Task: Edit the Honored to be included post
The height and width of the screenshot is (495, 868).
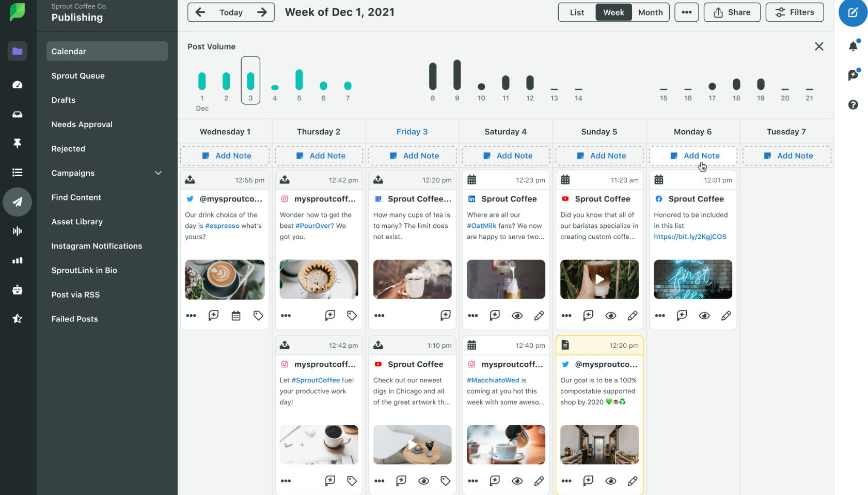Action: tap(726, 316)
